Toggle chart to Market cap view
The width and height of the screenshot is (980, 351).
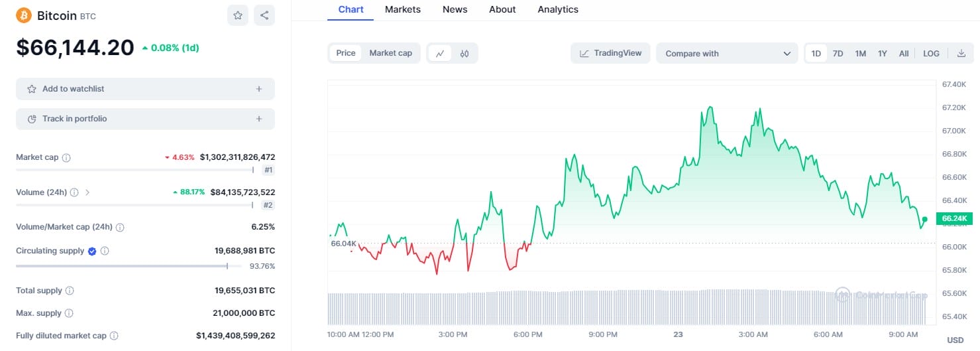(x=390, y=53)
